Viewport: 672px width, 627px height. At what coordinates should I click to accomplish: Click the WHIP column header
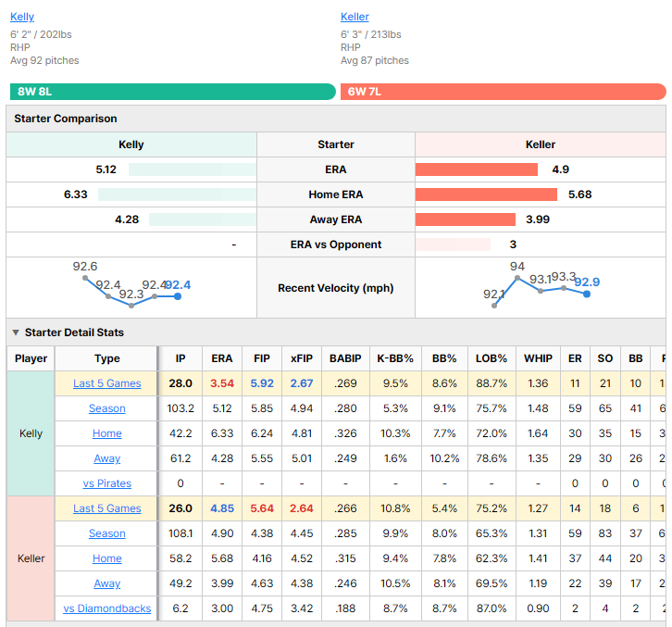click(x=538, y=358)
